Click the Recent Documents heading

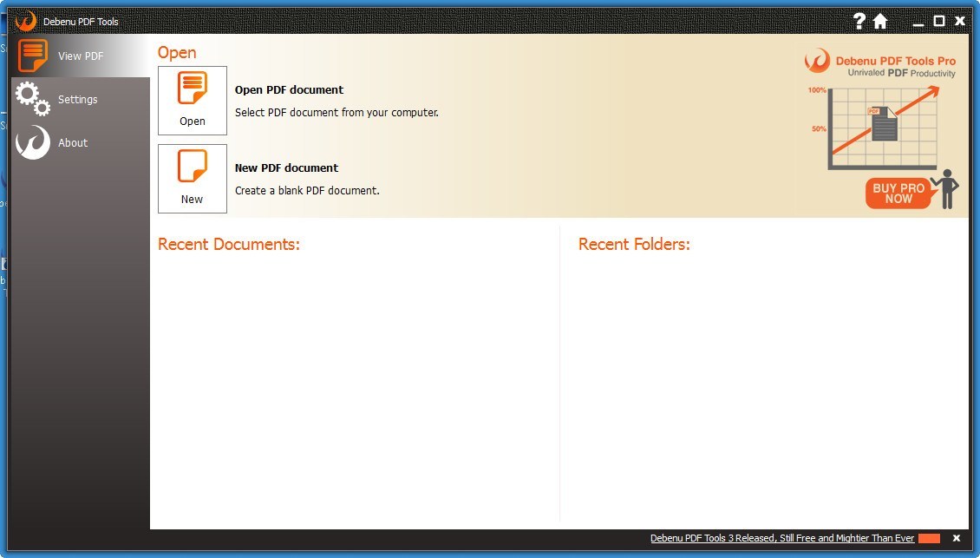(229, 244)
